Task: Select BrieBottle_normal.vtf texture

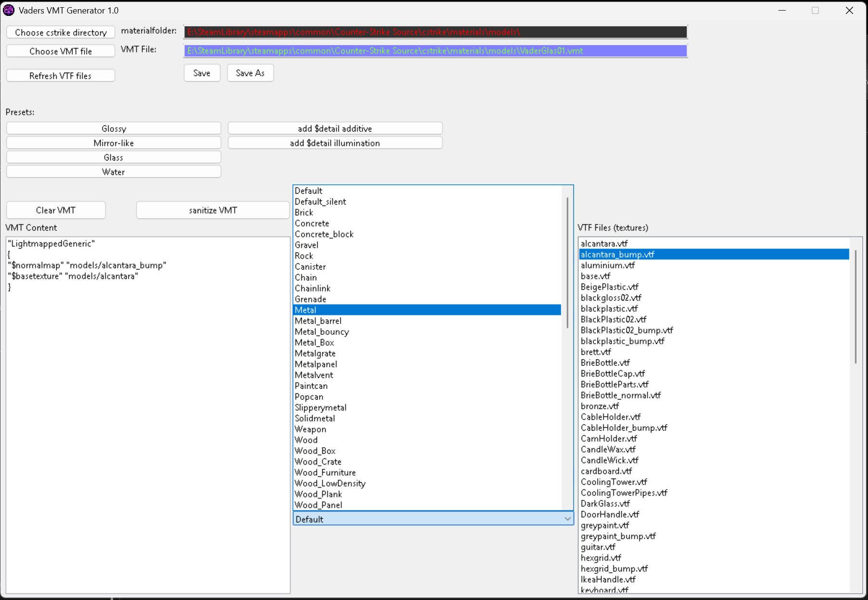Action: tap(714, 395)
